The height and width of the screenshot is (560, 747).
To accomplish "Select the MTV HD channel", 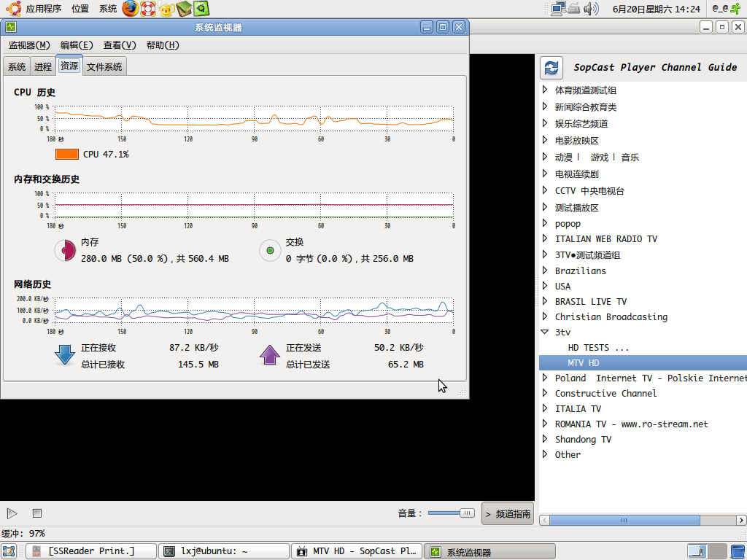I will [x=643, y=362].
